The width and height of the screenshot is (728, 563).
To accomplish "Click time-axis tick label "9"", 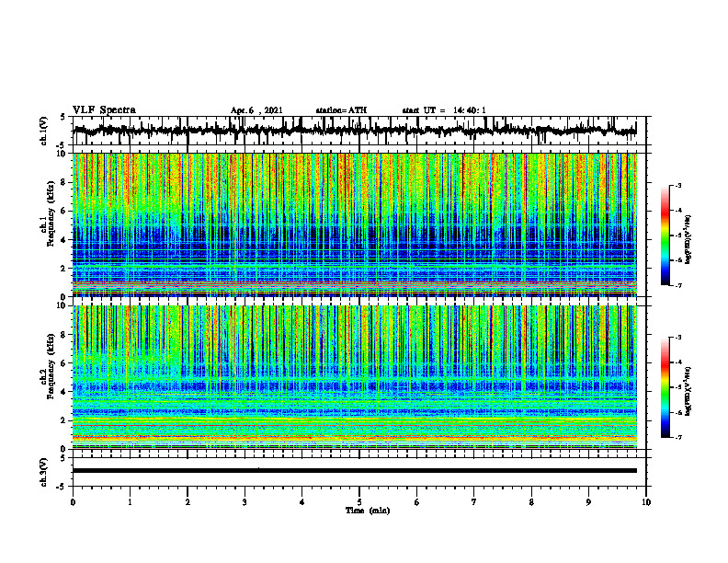I will click(x=588, y=502).
